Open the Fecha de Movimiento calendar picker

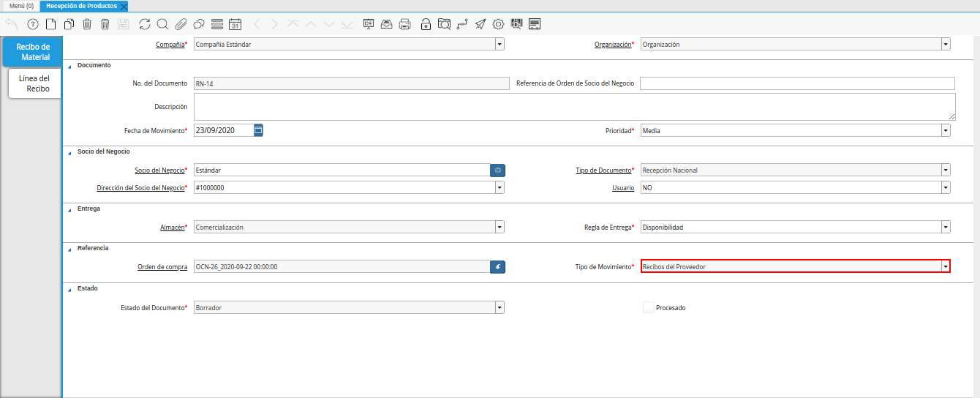258,130
